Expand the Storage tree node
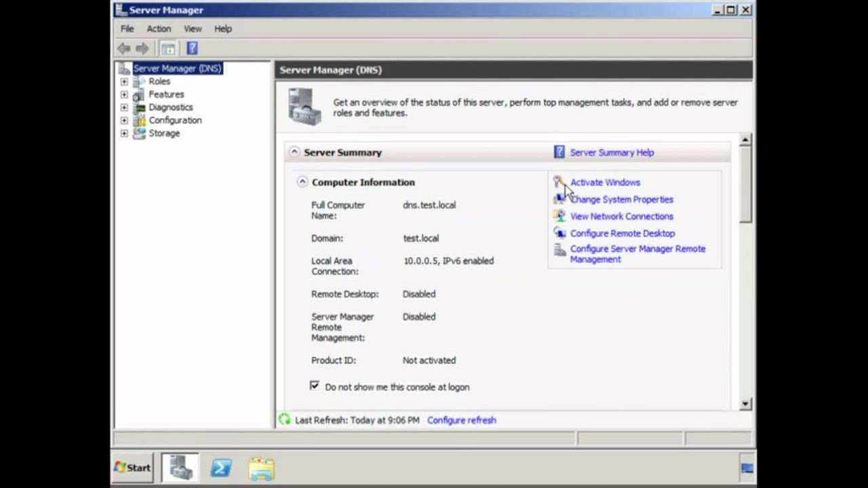The height and width of the screenshot is (488, 868). click(124, 134)
